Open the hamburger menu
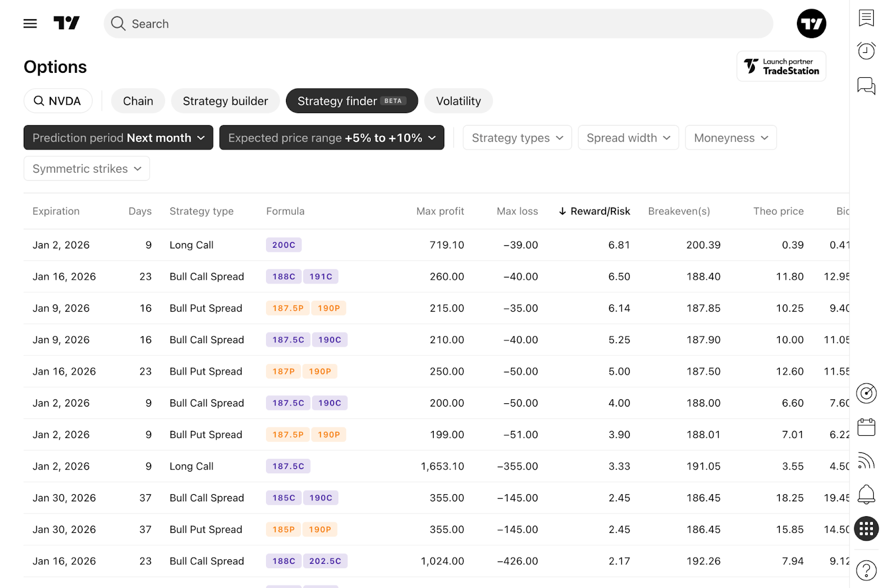 (x=30, y=23)
